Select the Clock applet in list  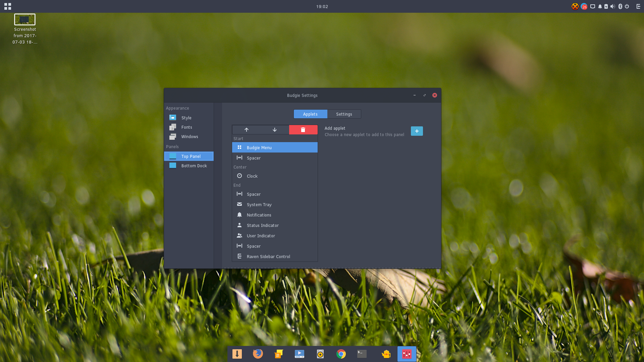pyautogui.click(x=275, y=176)
